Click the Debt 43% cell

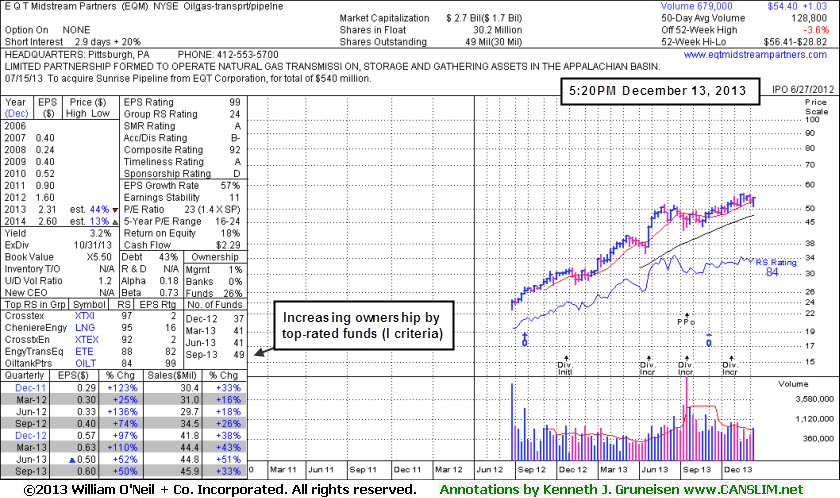(151, 257)
